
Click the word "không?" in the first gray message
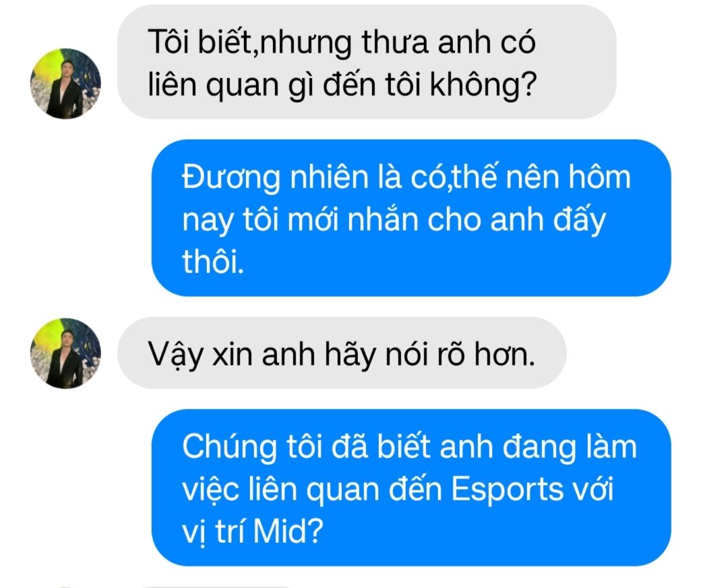point(483,86)
